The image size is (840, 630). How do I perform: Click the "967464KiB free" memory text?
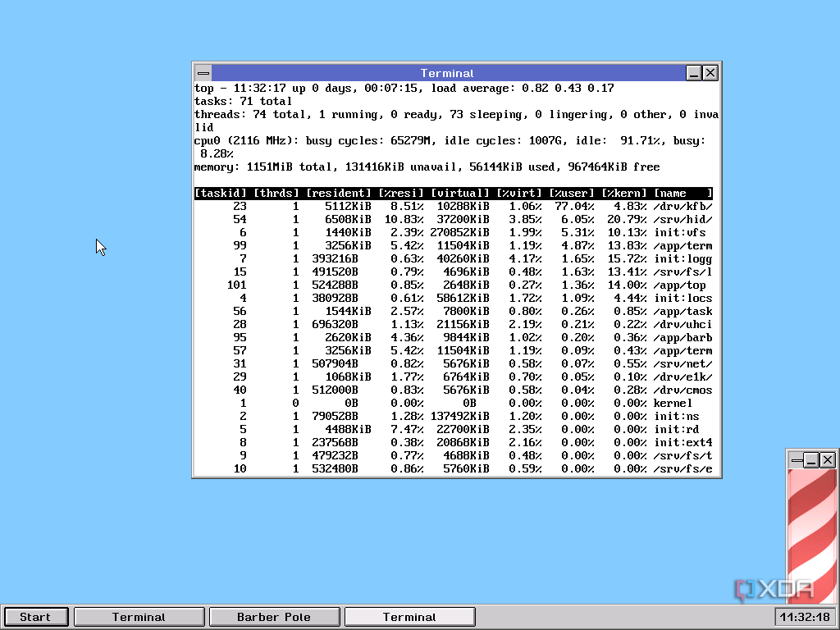click(614, 167)
